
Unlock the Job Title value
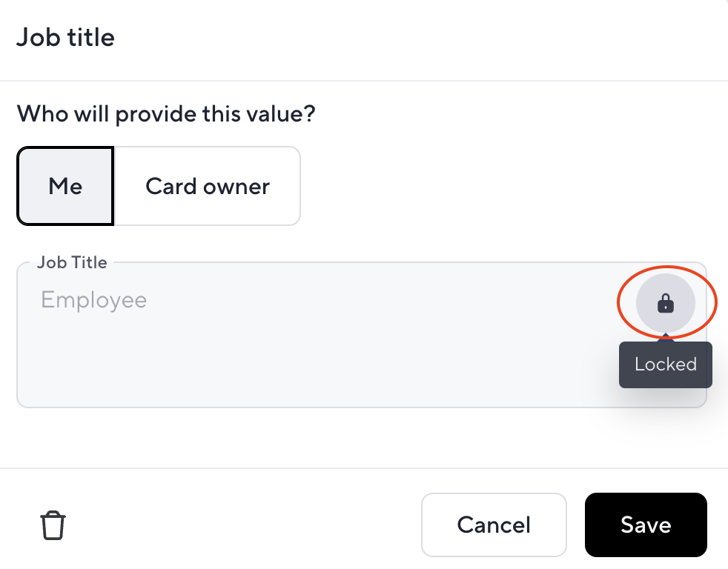[x=665, y=303]
